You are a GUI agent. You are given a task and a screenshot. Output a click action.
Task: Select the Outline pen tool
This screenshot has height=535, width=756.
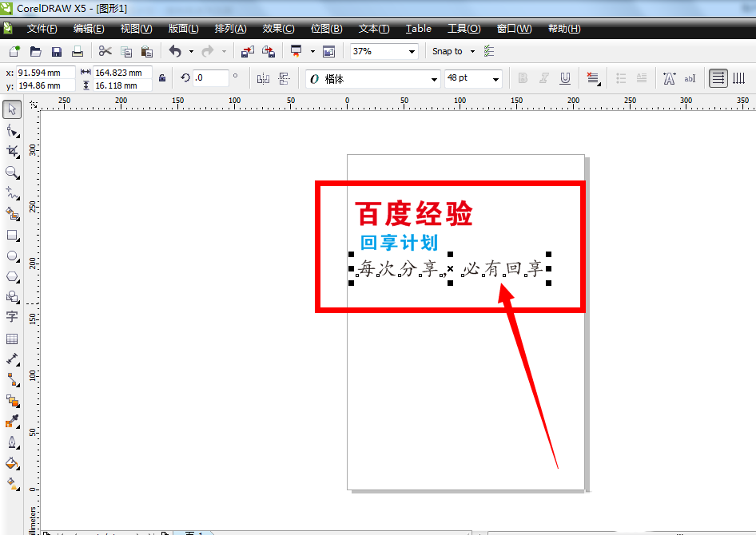coord(12,442)
